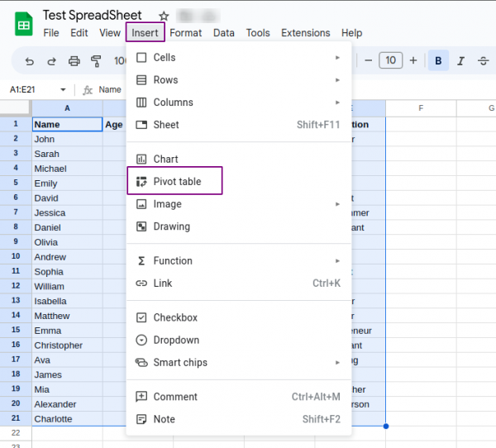Screen dimensions: 496x448
Task: Open the View menu
Action: point(110,33)
